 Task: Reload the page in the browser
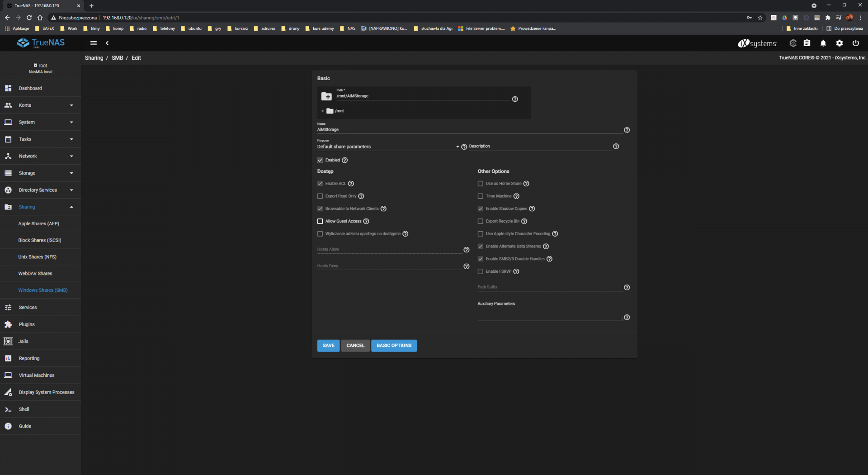coord(29,18)
